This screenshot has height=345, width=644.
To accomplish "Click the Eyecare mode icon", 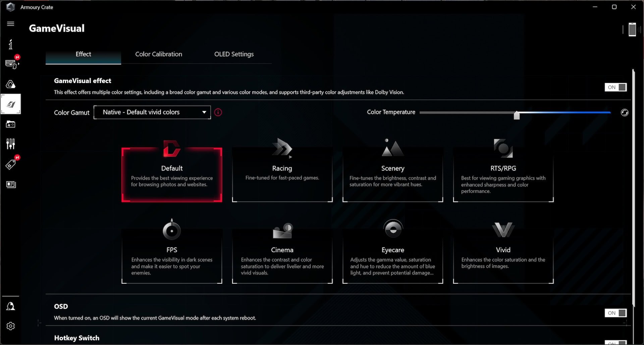I will point(393,229).
